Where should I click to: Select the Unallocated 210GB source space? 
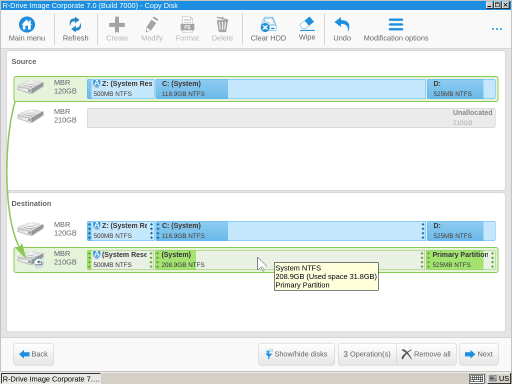point(291,118)
